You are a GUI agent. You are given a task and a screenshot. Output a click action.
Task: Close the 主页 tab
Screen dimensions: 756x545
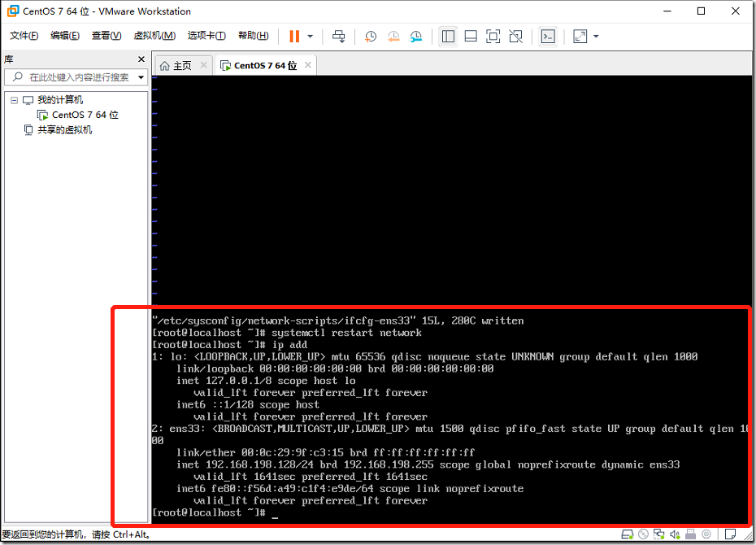tap(203, 65)
